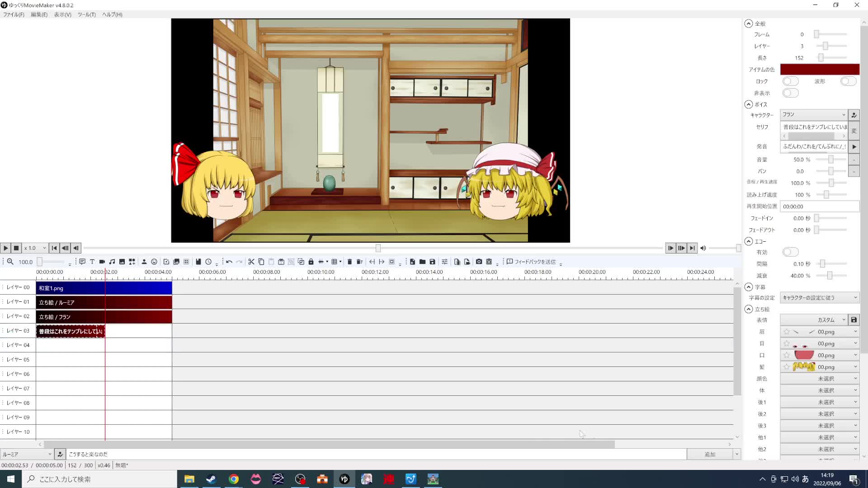Open the 字幕の設定 dropdown

pyautogui.click(x=819, y=298)
